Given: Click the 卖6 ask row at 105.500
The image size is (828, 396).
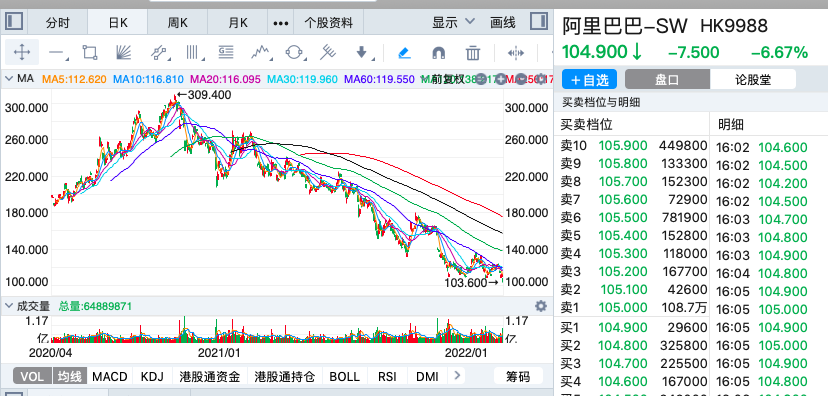Looking at the screenshot, I should point(633,218).
